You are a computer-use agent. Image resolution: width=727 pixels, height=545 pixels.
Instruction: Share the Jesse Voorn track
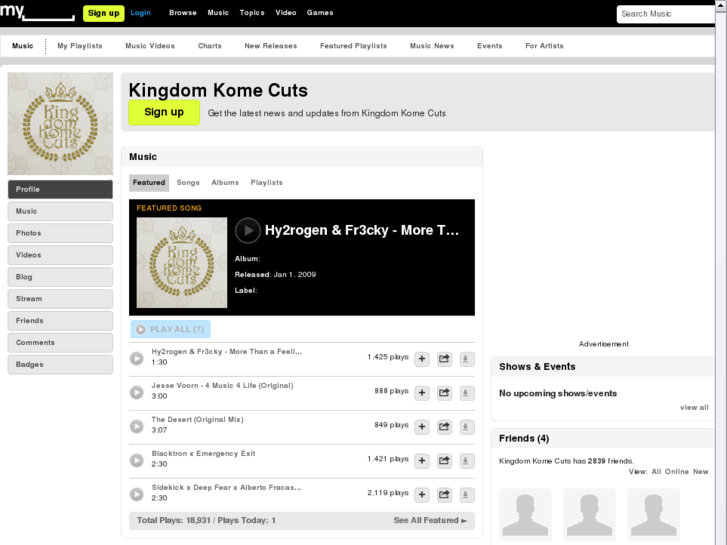pyautogui.click(x=444, y=393)
